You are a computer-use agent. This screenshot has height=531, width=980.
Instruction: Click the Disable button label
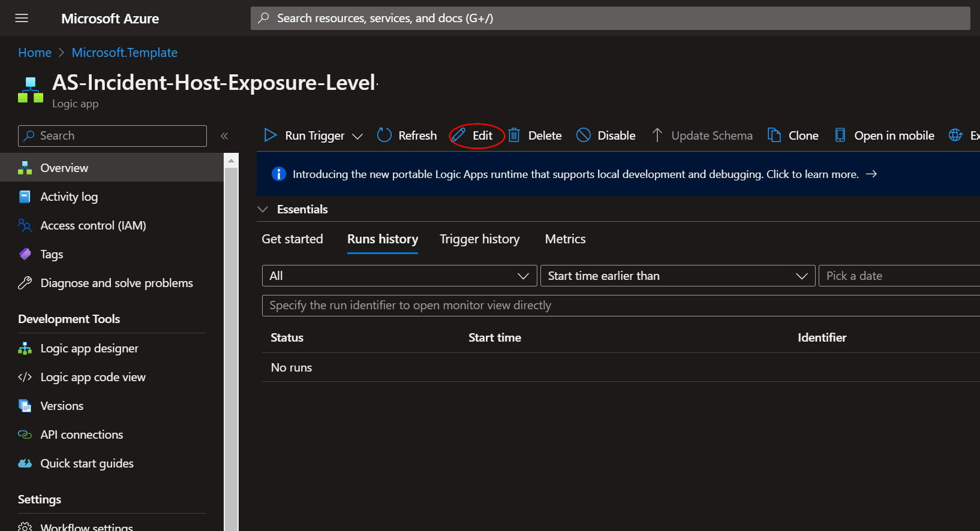point(617,135)
